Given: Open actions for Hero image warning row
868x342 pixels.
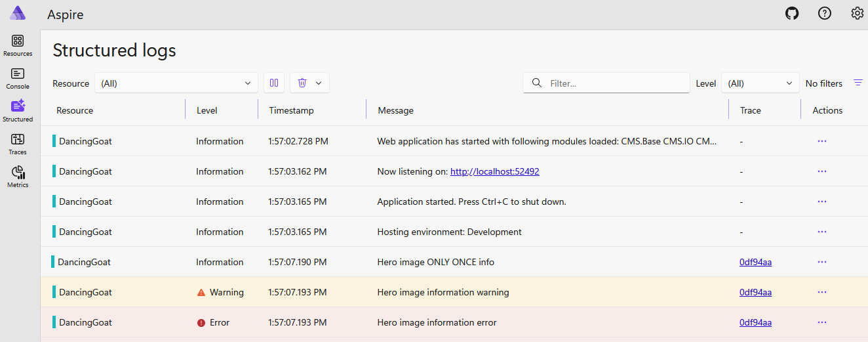Looking at the screenshot, I should click(x=822, y=292).
